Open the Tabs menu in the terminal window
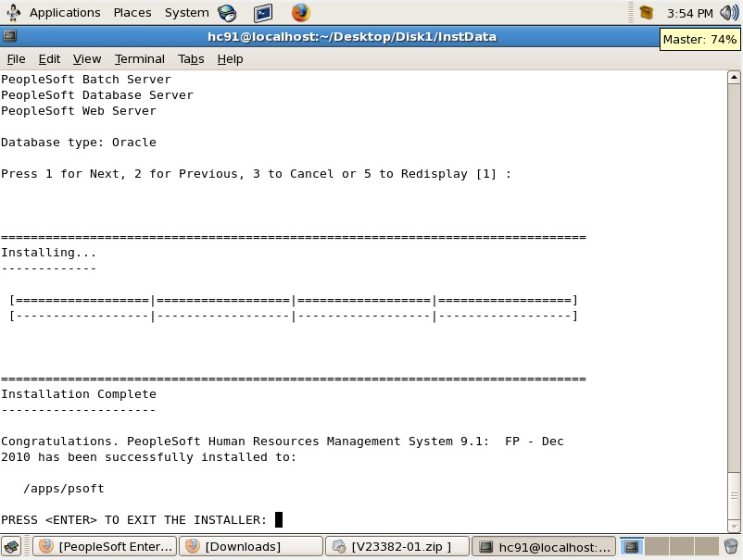This screenshot has height=560, width=743. pos(191,58)
